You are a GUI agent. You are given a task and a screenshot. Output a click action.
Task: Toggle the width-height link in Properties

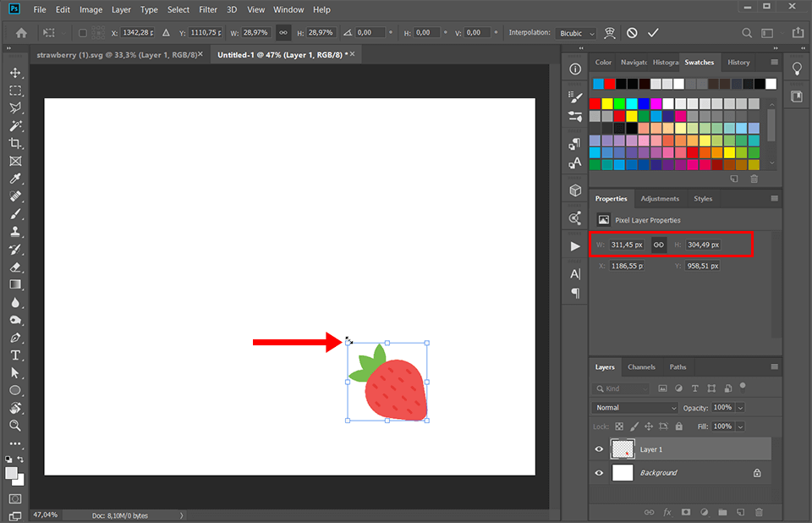pos(659,245)
